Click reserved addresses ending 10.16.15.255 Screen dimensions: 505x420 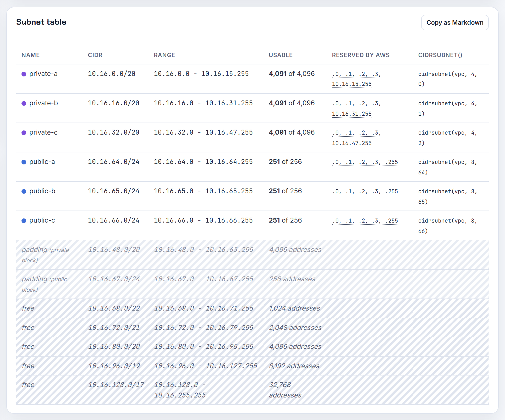pyautogui.click(x=356, y=79)
